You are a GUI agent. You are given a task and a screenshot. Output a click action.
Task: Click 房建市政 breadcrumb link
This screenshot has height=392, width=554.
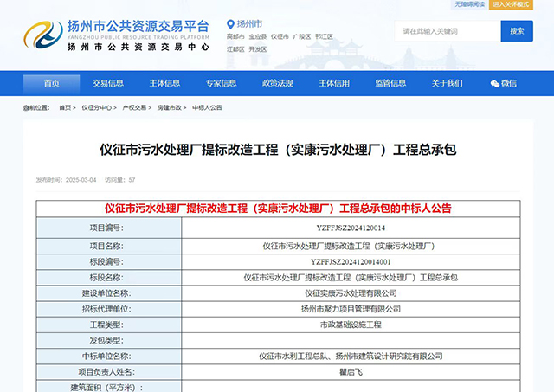[170, 107]
